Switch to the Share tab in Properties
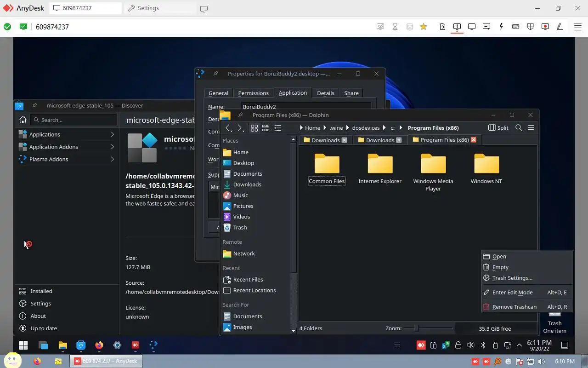 pyautogui.click(x=351, y=93)
